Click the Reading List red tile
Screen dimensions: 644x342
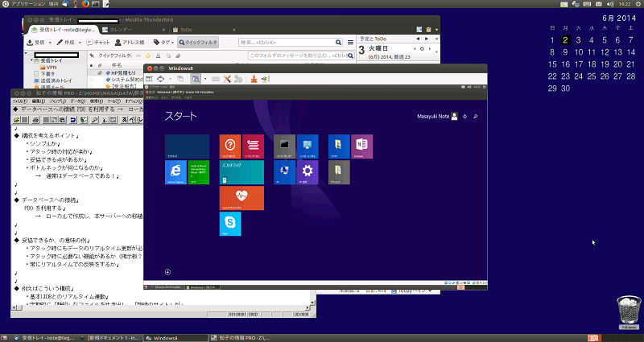(x=253, y=146)
